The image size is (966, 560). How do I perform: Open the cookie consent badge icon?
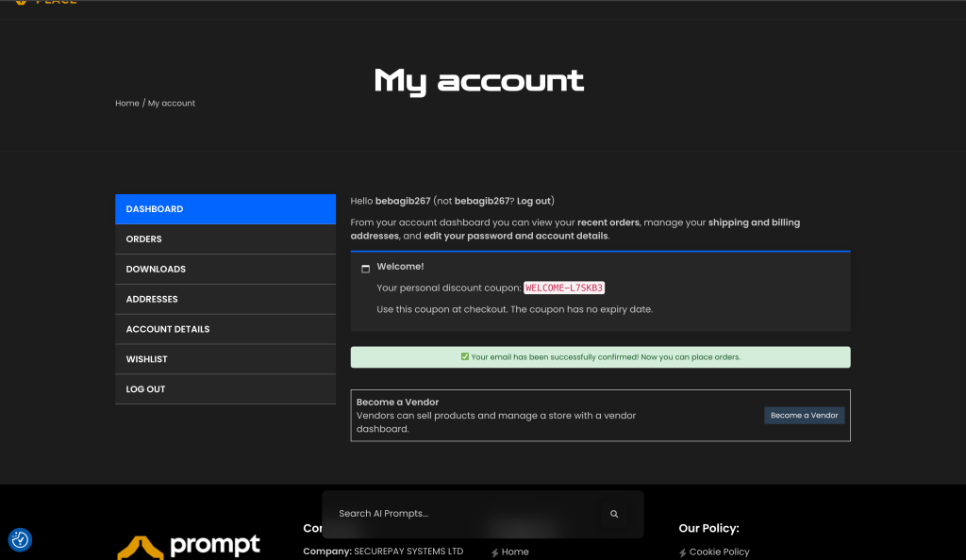(x=20, y=540)
